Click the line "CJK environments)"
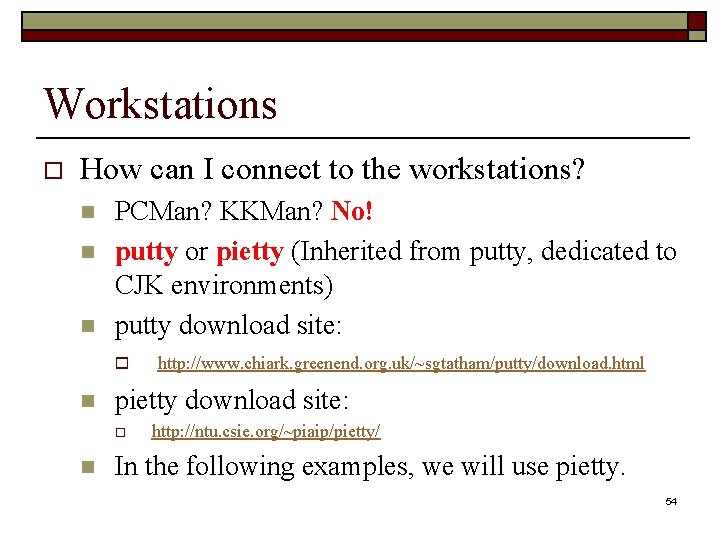 point(224,286)
